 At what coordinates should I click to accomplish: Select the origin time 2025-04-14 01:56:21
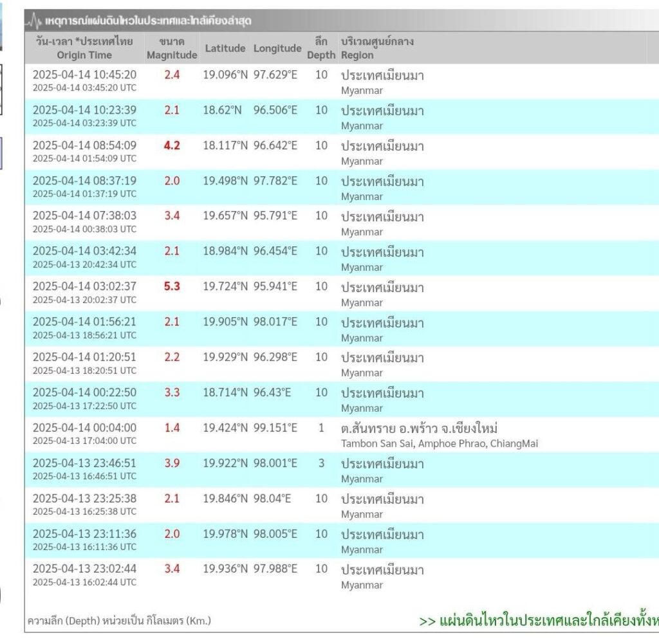click(84, 322)
